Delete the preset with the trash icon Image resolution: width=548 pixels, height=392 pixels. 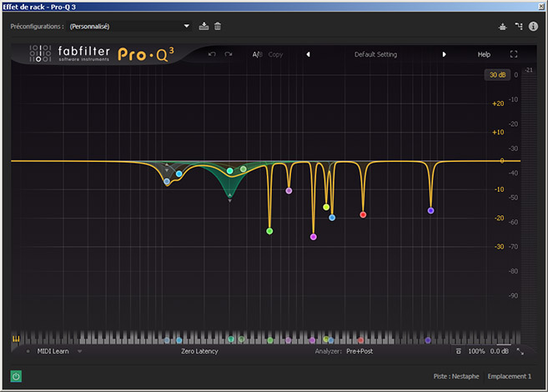tap(218, 26)
